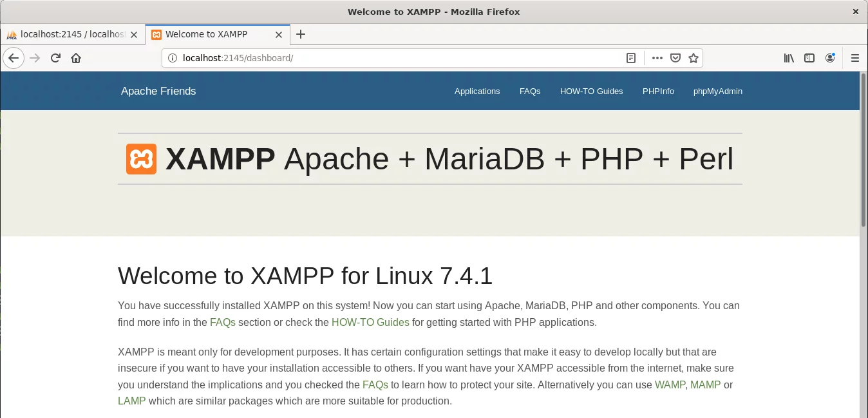Screen dimensions: 868x418
Task: Close the localhost phpMyAdmin tab
Action: [x=134, y=35]
